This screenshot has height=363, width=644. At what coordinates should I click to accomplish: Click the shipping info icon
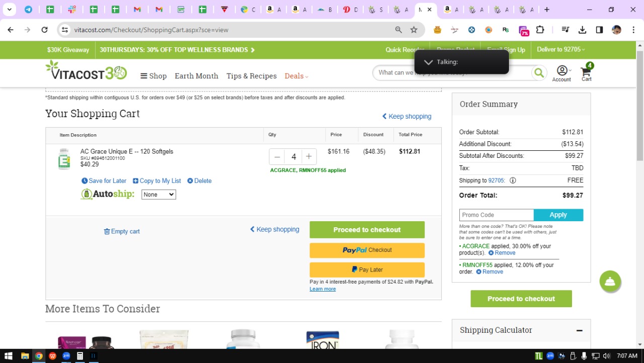tap(513, 180)
